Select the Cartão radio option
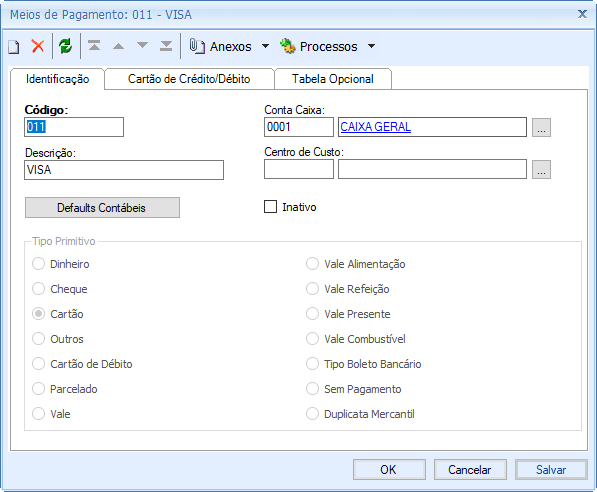This screenshot has height=492, width=597. 38,314
